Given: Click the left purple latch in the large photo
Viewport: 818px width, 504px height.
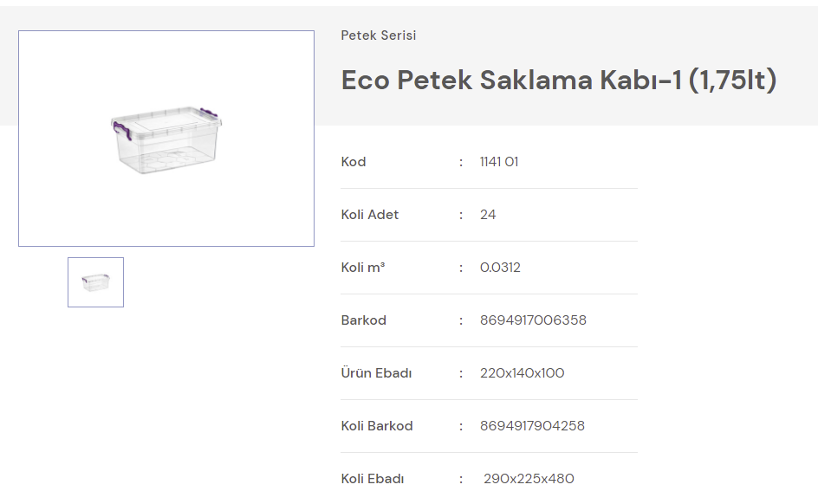Looking at the screenshot, I should point(120,132).
